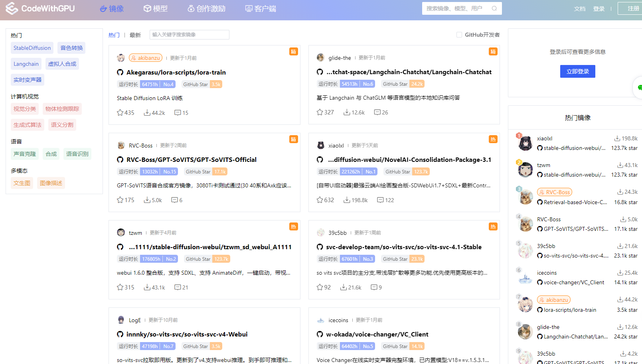Viewport: 642px width, 364px height.
Task: Click GitHub icon beside Akegarasu/lora-scripts/lora-train
Action: tap(120, 73)
